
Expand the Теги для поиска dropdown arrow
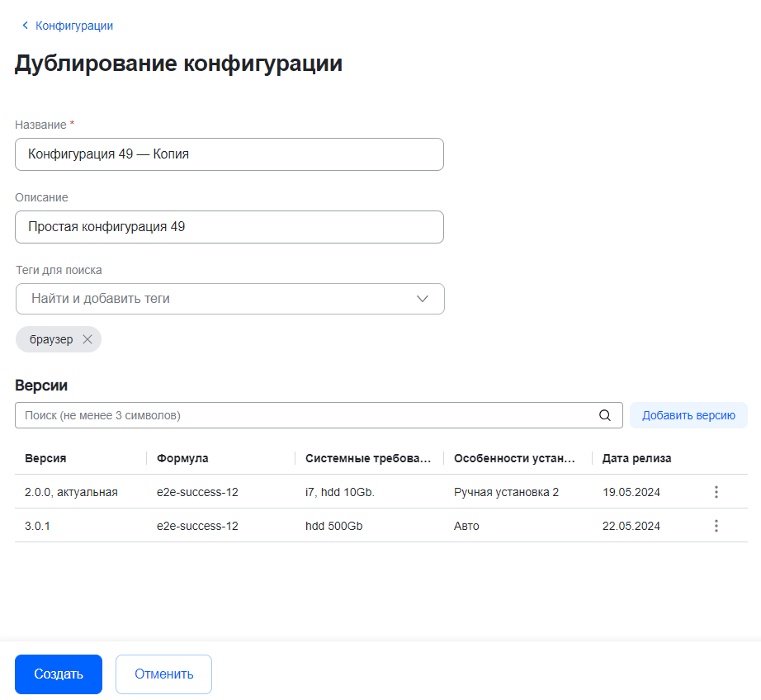click(x=423, y=299)
